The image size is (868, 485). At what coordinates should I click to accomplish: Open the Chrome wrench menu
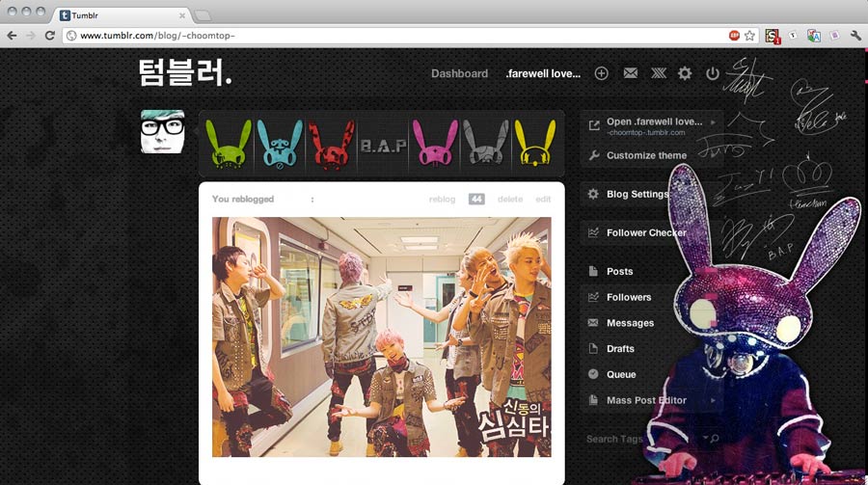pos(855,36)
